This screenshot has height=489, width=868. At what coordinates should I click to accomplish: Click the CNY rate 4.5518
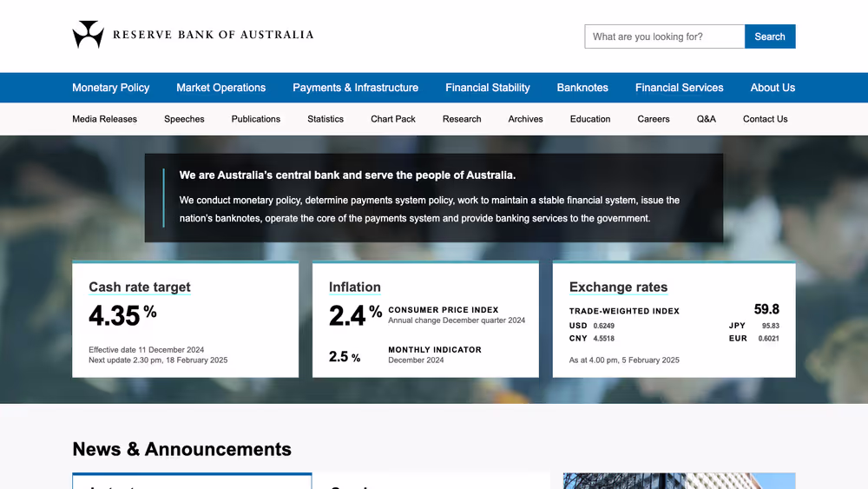[603, 339]
